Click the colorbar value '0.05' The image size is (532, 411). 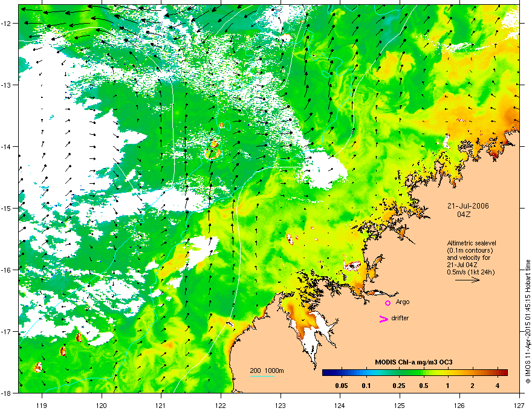coord(342,386)
